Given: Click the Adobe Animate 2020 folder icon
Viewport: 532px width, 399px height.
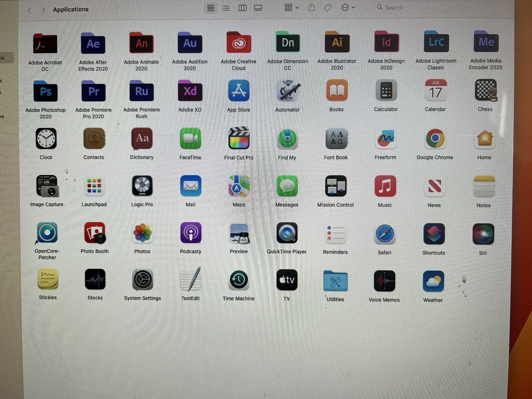Looking at the screenshot, I should coord(141,43).
